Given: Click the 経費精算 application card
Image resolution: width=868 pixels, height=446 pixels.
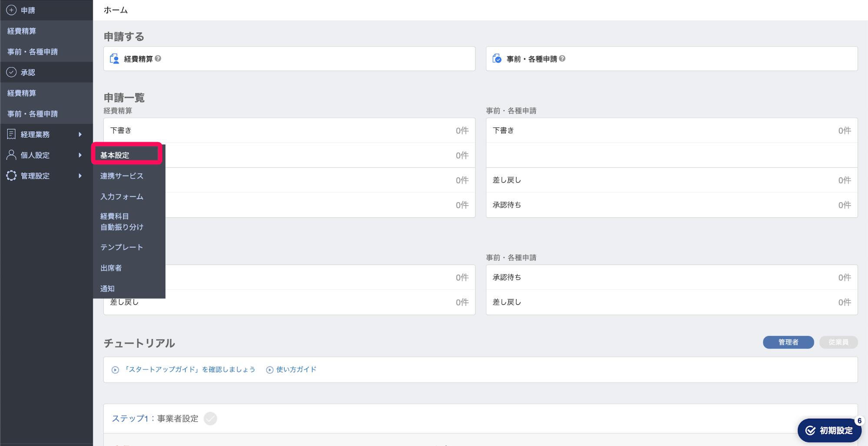Looking at the screenshot, I should 289,59.
